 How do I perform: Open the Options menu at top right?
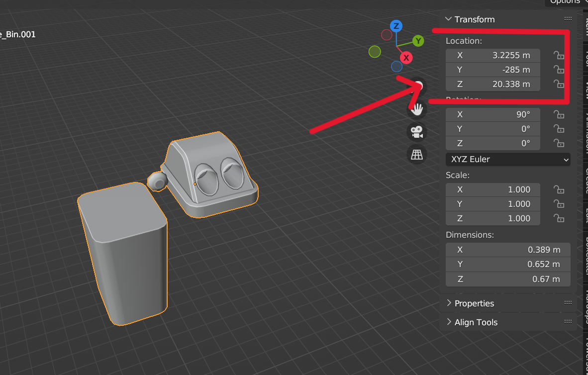pos(565,2)
